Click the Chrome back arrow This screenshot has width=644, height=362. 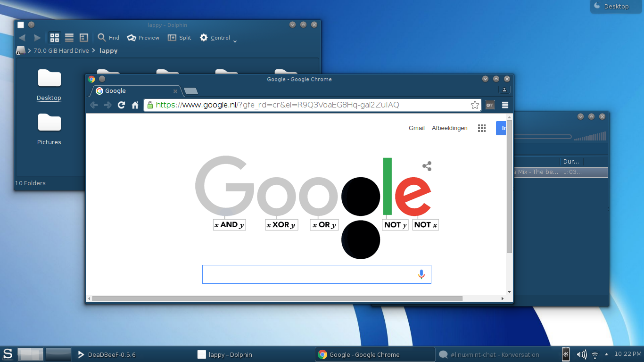(94, 105)
